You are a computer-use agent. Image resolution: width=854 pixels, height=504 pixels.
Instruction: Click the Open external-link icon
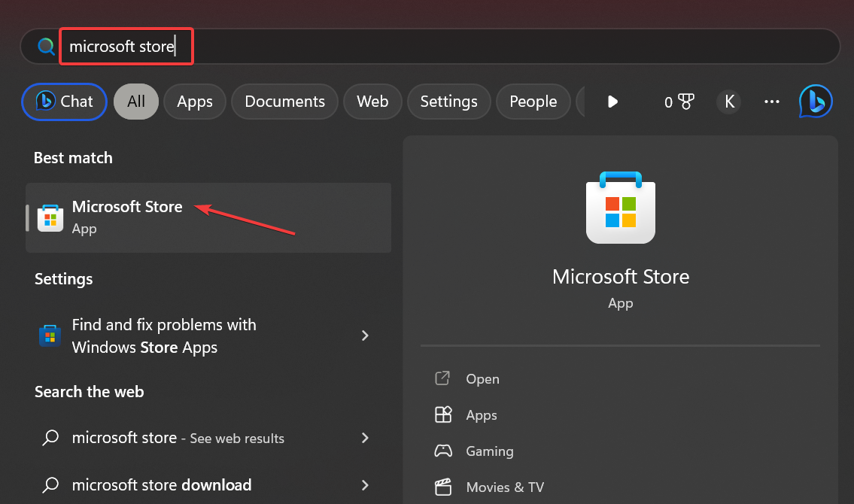pos(442,378)
